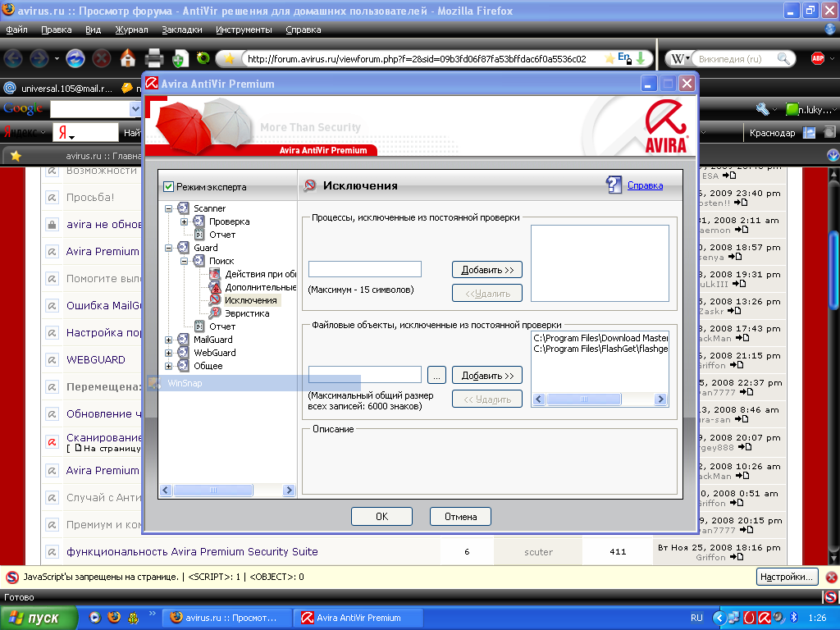Screen dimensions: 840x630
Task: Click the Firefox Back navigation button
Action: pos(13,58)
